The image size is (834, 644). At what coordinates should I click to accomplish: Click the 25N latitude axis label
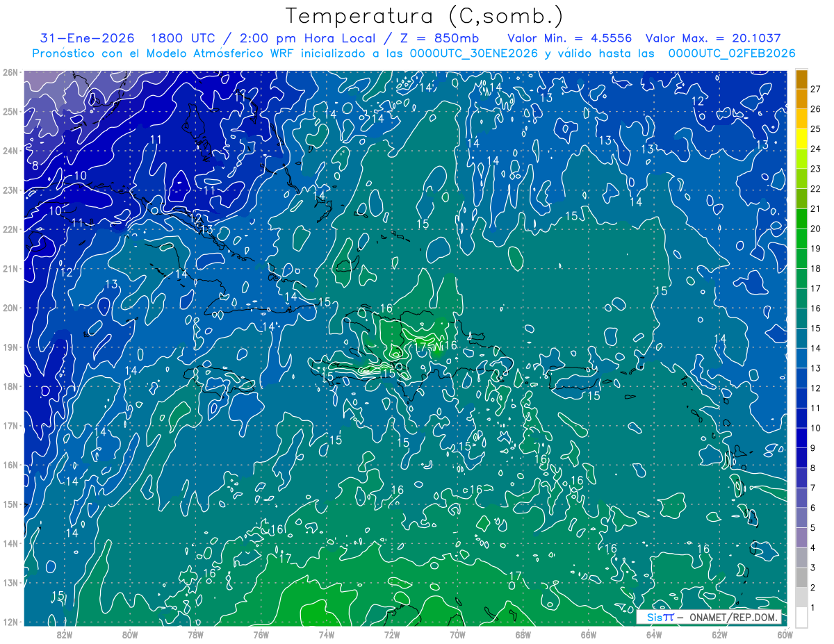pos(10,111)
